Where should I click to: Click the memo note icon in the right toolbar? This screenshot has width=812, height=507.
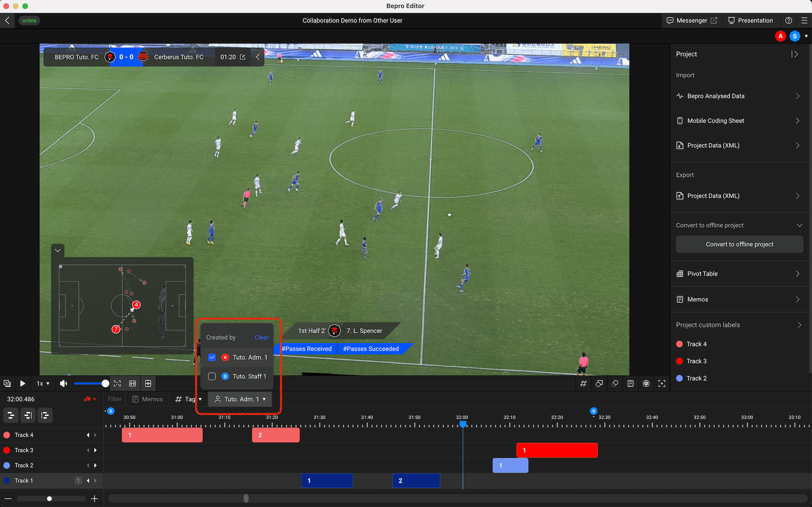(630, 384)
